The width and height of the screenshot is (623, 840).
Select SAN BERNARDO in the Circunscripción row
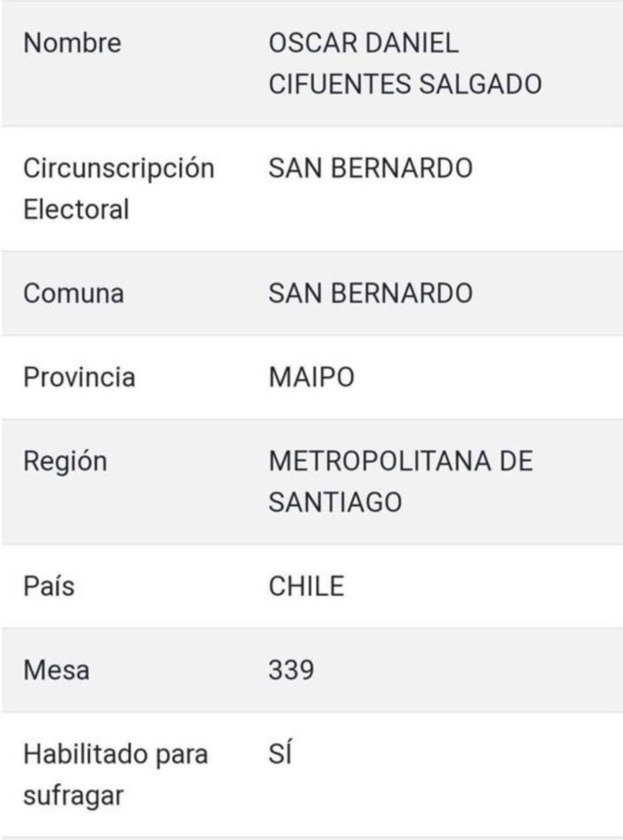[370, 168]
